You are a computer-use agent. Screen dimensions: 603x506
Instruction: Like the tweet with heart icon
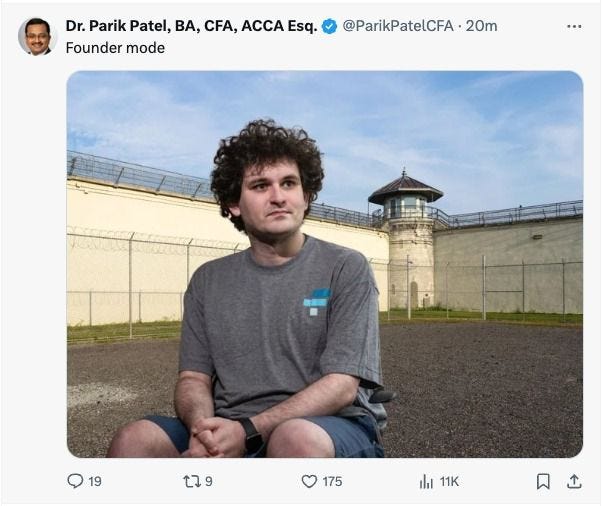[309, 481]
